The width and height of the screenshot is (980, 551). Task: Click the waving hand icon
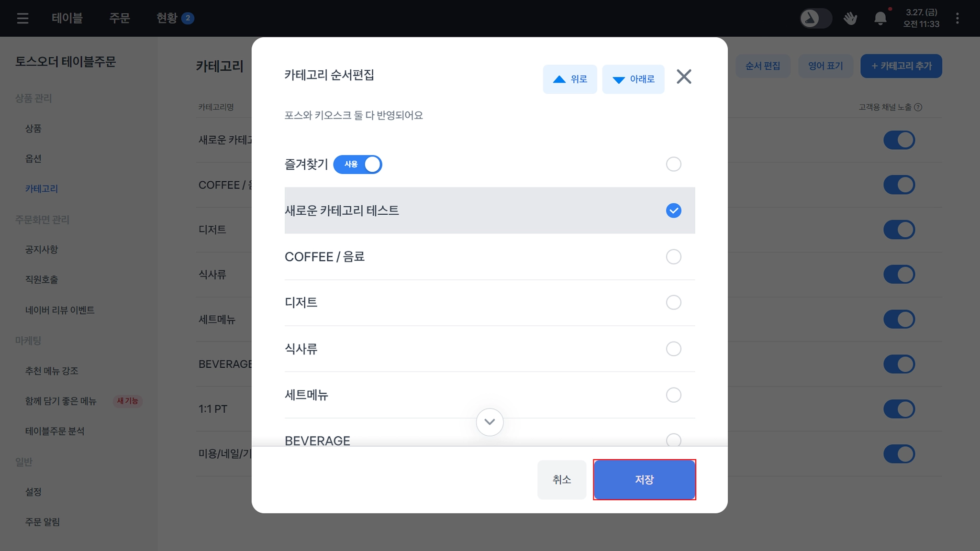850,18
